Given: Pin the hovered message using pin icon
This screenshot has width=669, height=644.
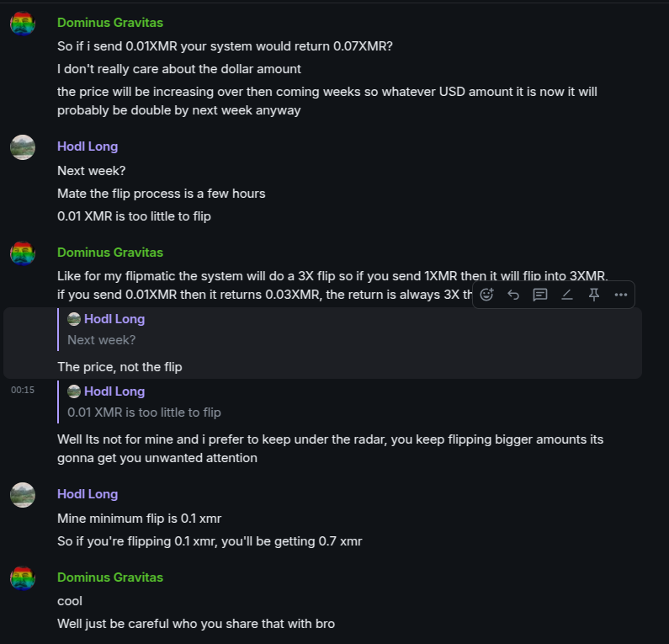Looking at the screenshot, I should coord(594,295).
